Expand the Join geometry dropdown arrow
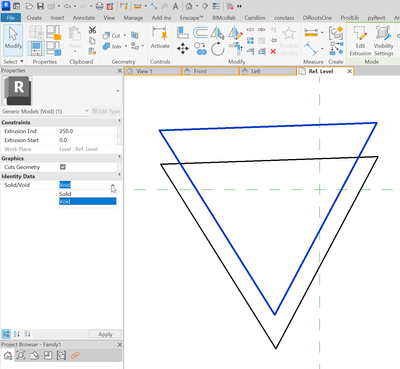Screen dimensions: 400x369 pyautogui.click(x=126, y=46)
